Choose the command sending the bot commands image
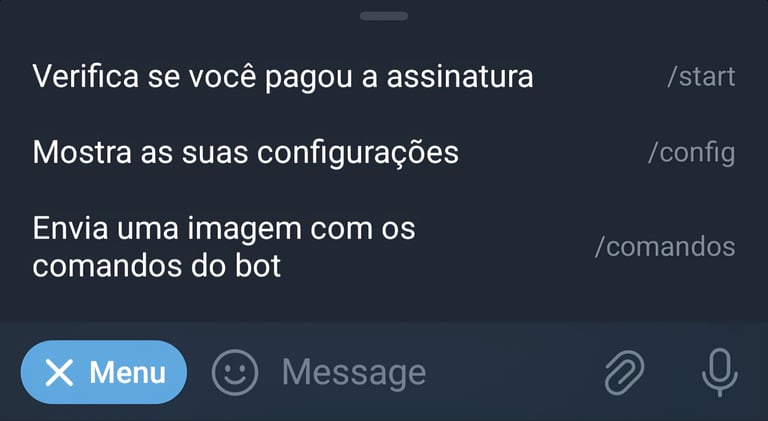 [384, 247]
